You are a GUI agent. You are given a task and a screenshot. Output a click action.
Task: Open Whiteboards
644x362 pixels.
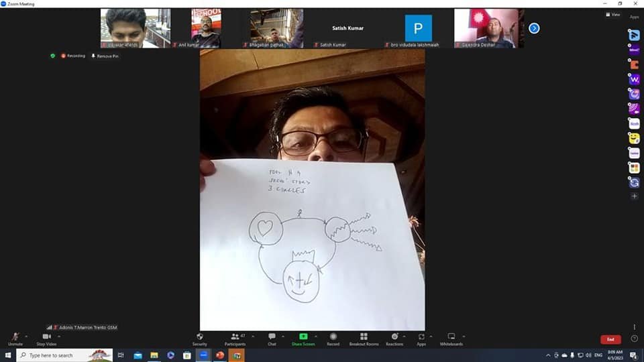click(451, 339)
